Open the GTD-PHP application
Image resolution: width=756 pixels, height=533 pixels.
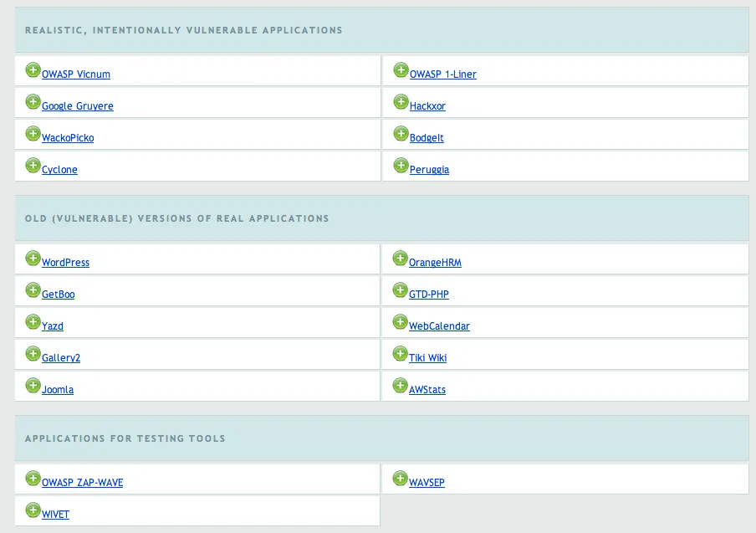pos(428,294)
